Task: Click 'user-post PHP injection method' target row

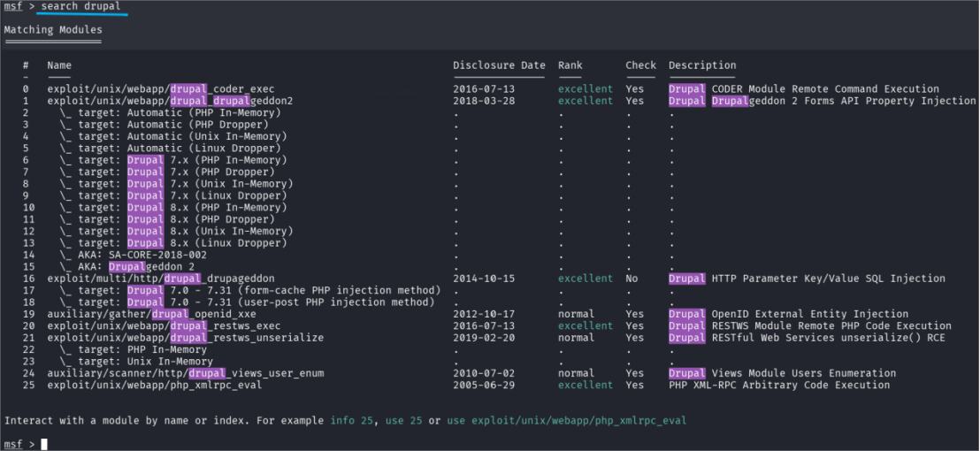Action: click(247, 302)
